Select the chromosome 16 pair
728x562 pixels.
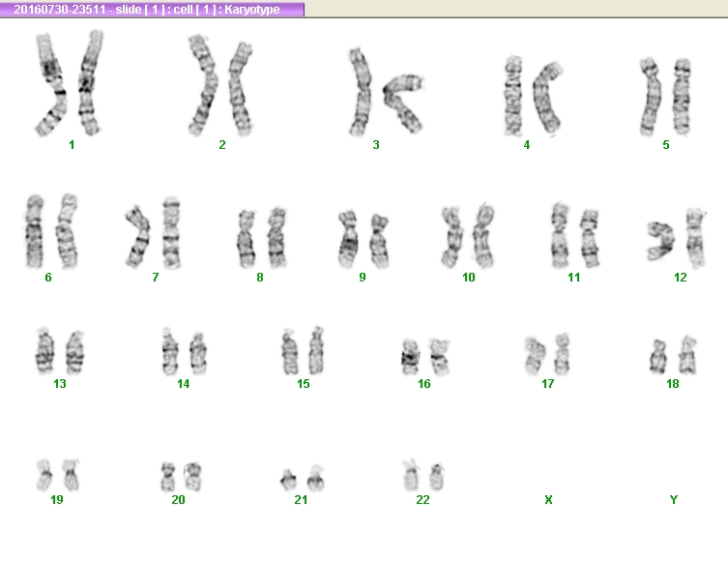coord(425,357)
